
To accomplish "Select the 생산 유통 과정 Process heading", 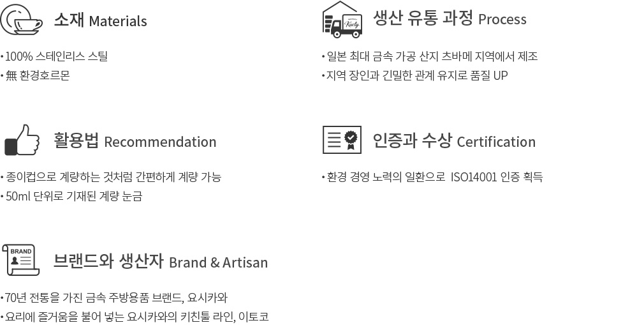I will pyautogui.click(x=450, y=19).
